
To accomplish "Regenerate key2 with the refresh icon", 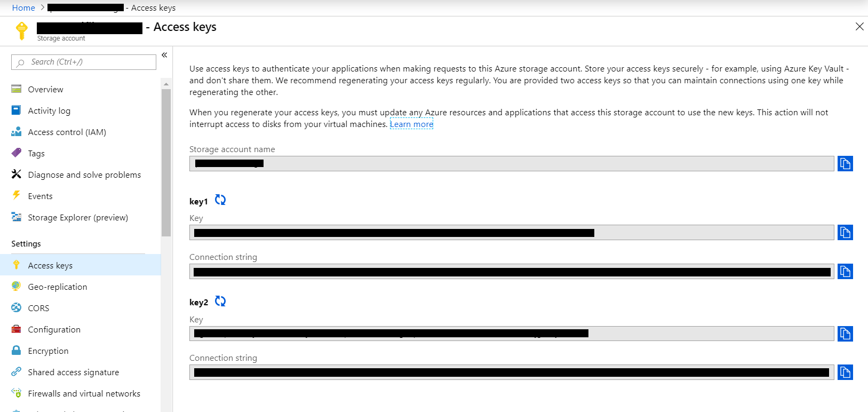I will pos(220,301).
